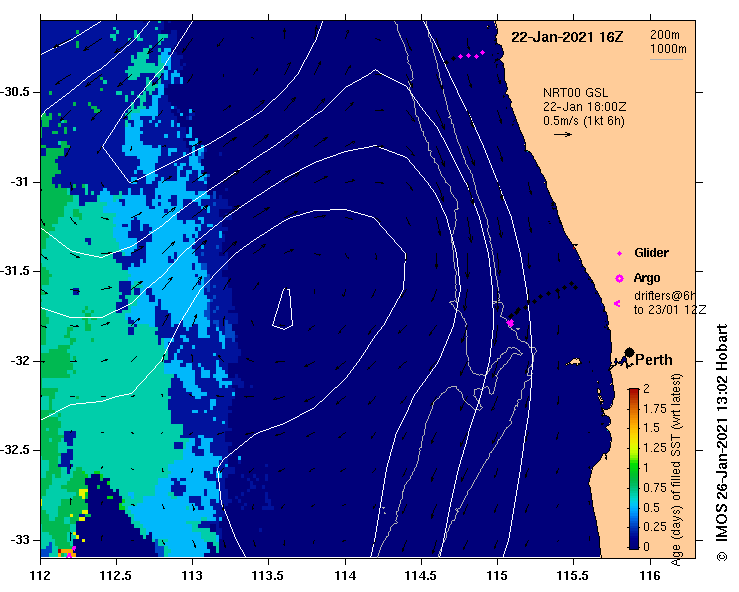
Task: Click the drifters@6h legend text
Action: [x=665, y=296]
